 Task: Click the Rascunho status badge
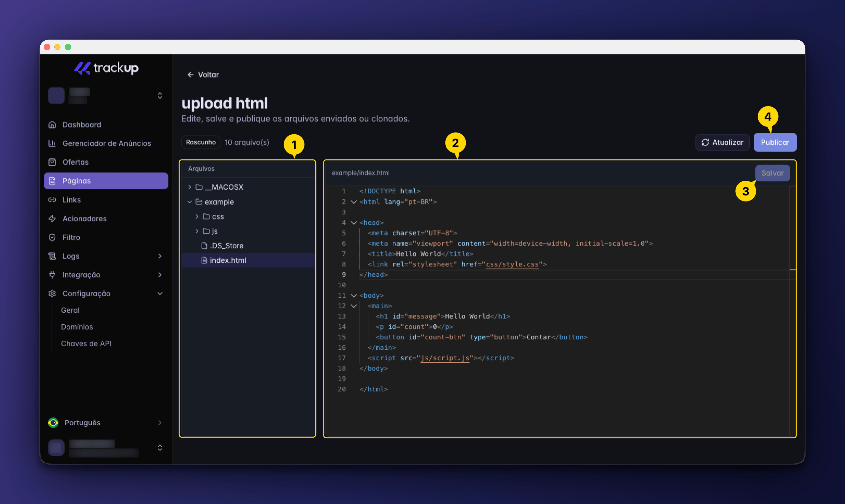tap(201, 142)
